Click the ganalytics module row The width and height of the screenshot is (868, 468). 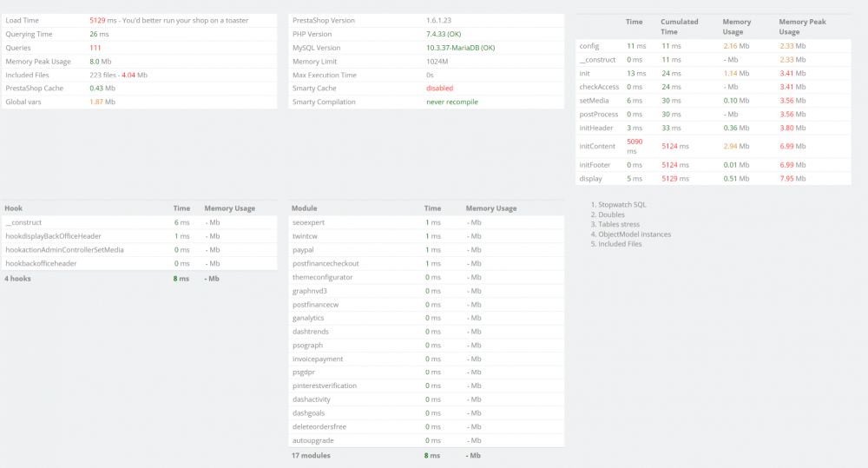pyautogui.click(x=426, y=318)
